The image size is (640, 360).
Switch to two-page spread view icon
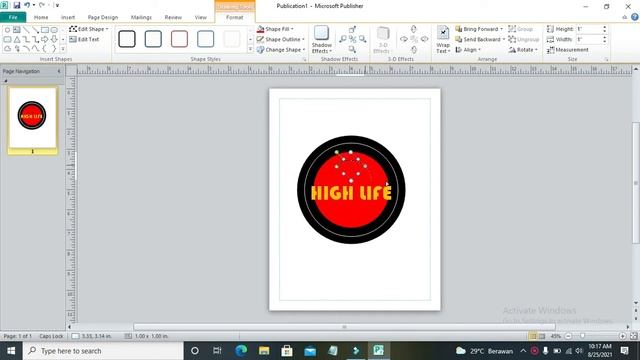[542, 336]
